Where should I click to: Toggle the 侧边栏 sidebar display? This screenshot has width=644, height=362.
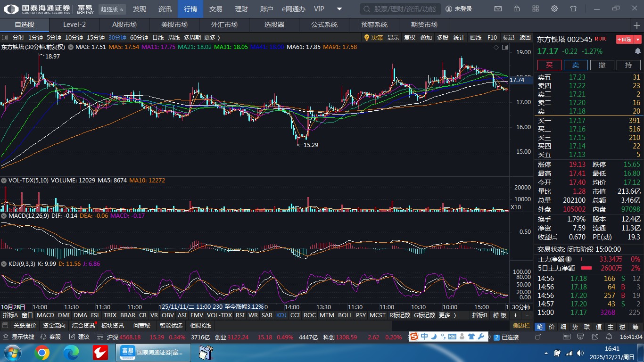[x=521, y=325]
